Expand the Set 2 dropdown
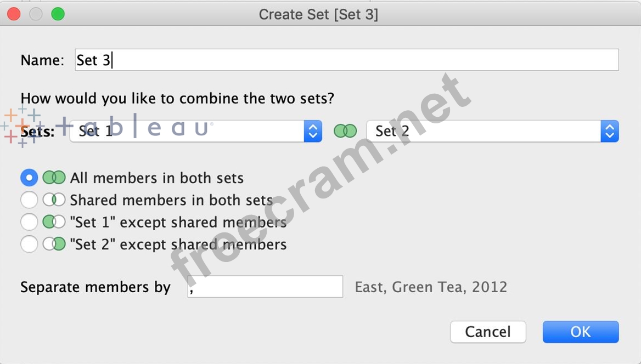This screenshot has height=364, width=641. pos(492,131)
